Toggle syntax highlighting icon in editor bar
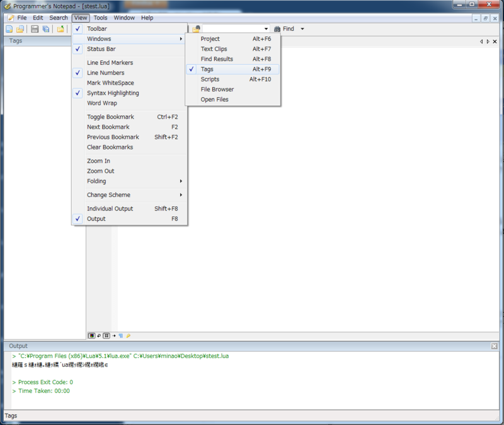 point(91,335)
